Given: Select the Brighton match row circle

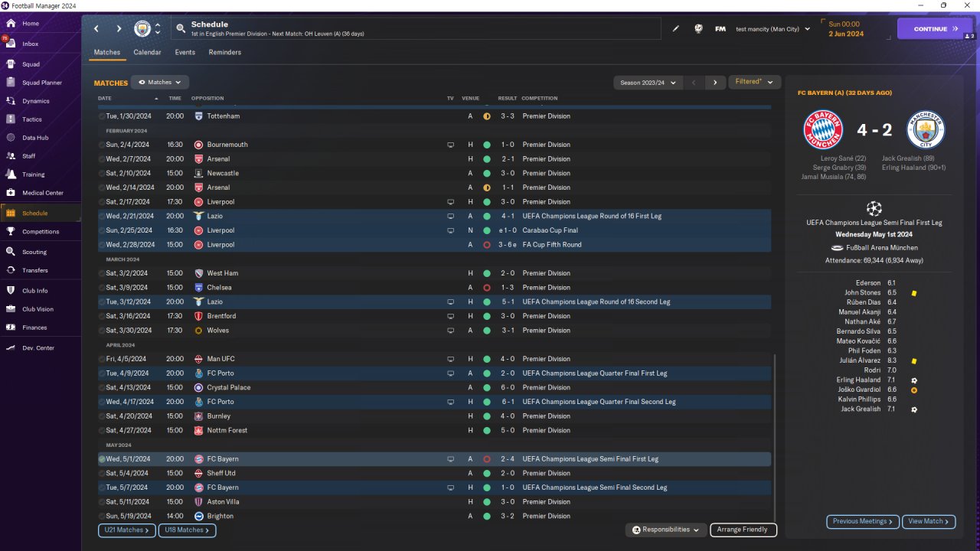Looking at the screenshot, I should pos(102,516).
